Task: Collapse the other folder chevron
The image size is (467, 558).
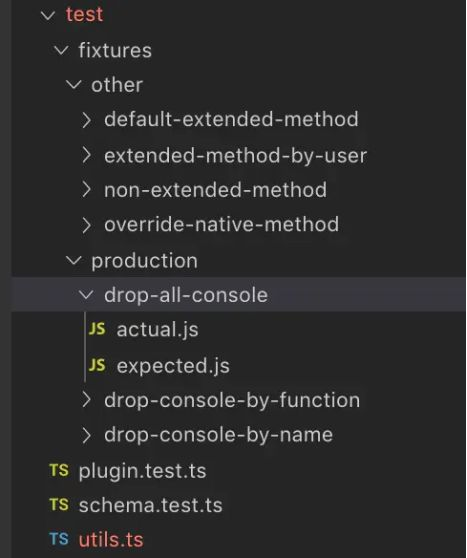Action: coord(74,85)
